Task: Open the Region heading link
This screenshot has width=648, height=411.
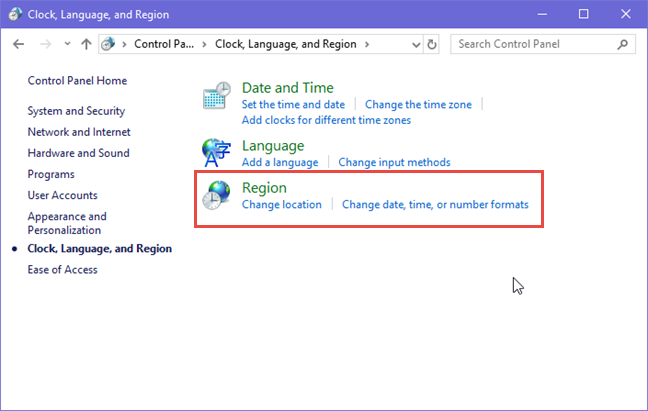Action: (x=264, y=188)
